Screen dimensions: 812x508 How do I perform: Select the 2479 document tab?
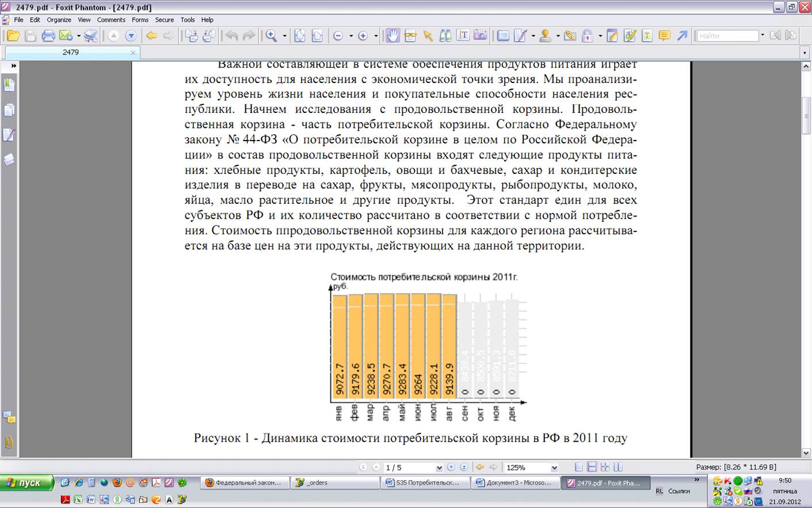[71, 52]
